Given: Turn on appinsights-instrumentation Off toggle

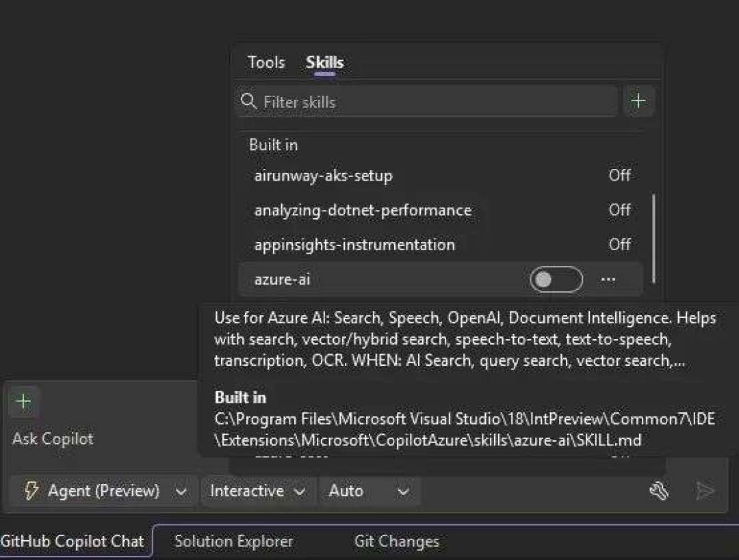Looking at the screenshot, I should (x=619, y=245).
